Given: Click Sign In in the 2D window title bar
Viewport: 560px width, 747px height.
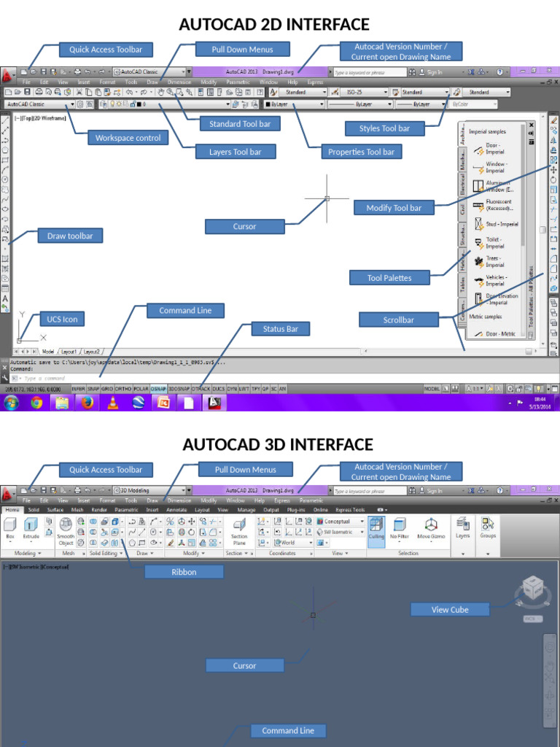Looking at the screenshot, I should [430, 72].
